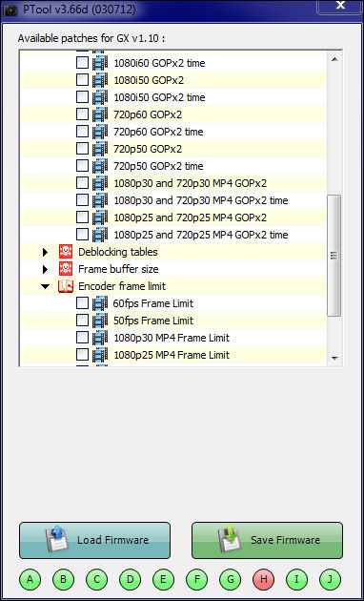The height and width of the screenshot is (601, 364).
Task: Click skull icon of Frame buffer size
Action: tap(66, 269)
